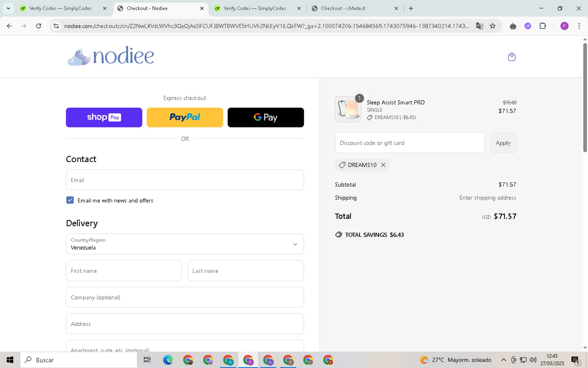Open the Windows Start menu
Image resolution: width=588 pixels, height=368 pixels.
click(10, 360)
